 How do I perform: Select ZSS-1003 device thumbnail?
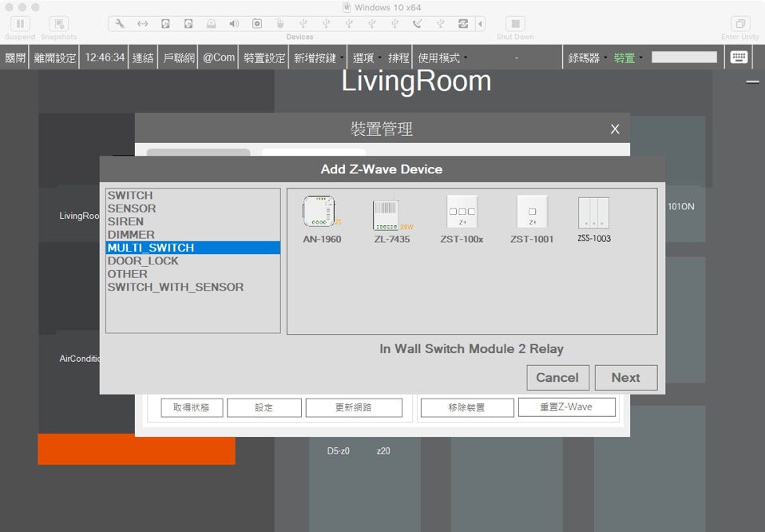coord(594,220)
